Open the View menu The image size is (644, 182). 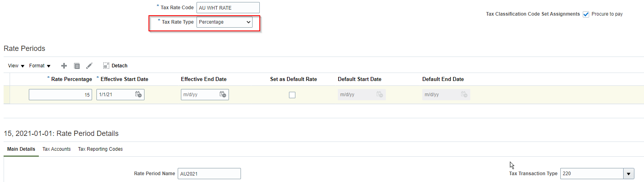16,66
